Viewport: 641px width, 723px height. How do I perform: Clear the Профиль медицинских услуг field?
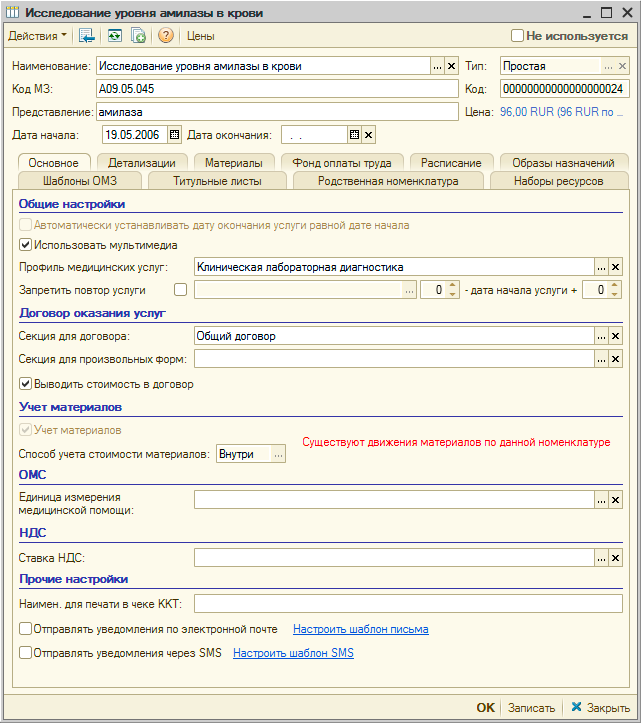[616, 267]
